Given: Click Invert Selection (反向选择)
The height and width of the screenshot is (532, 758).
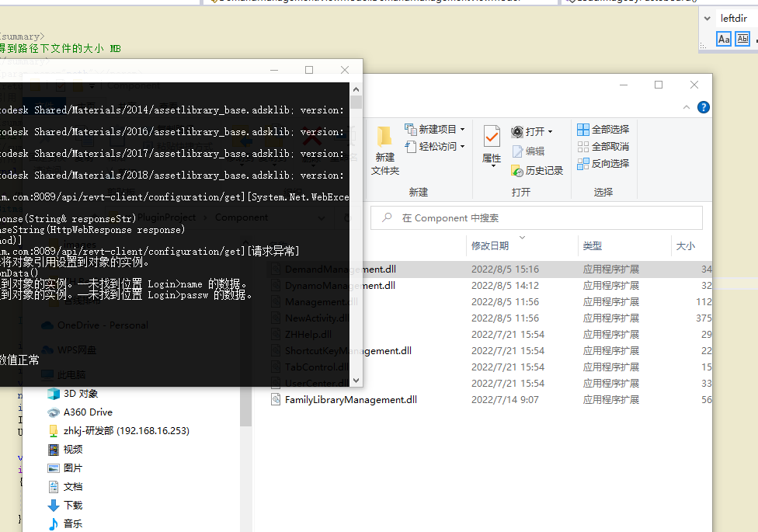Looking at the screenshot, I should 603,164.
